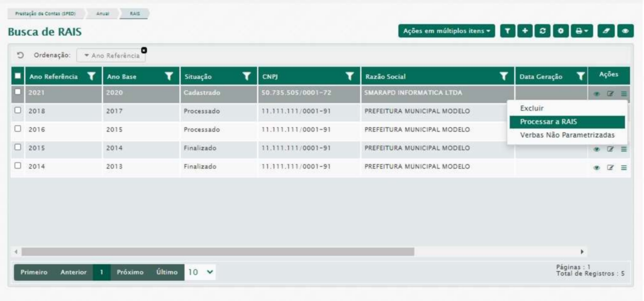
Task: Choose Processar a RAIS from context menu
Action: click(548, 122)
